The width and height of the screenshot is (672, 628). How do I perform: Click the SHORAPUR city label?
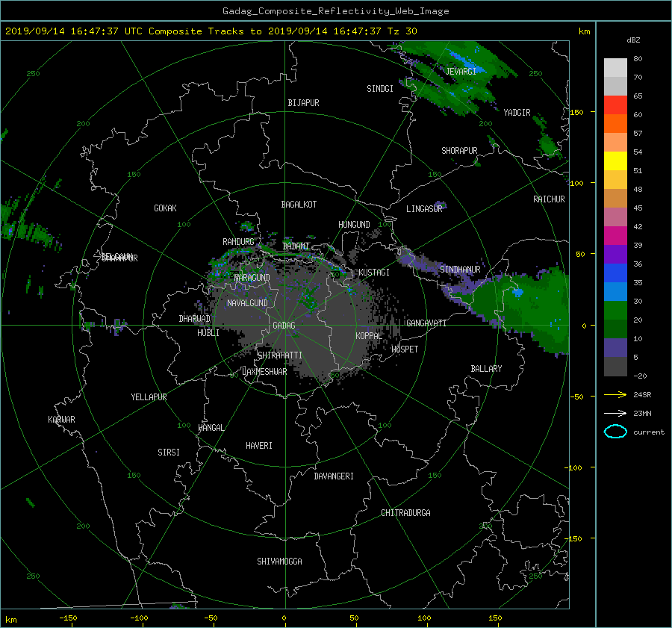coord(459,151)
